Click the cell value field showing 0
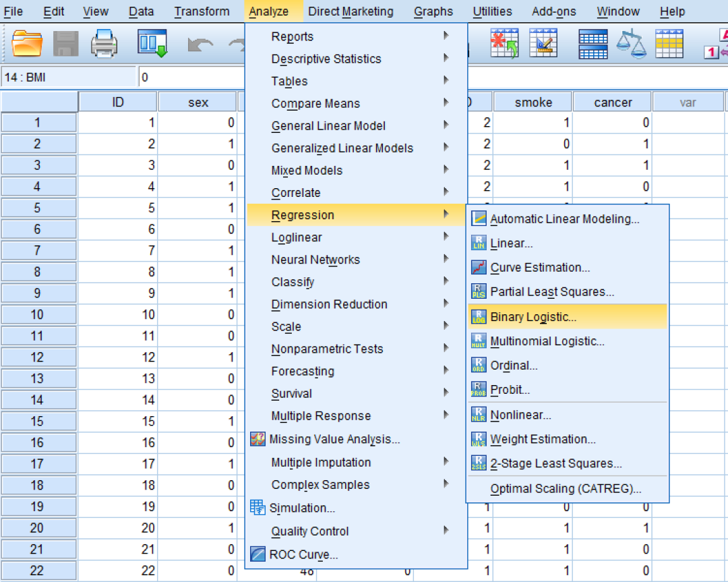Viewport: 728px width, 582px height. (191, 77)
